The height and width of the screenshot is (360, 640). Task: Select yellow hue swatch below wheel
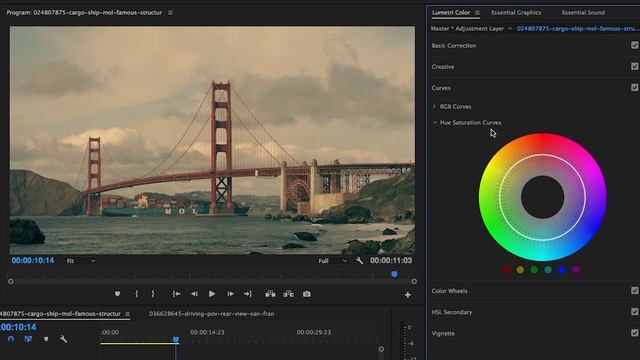click(x=520, y=270)
